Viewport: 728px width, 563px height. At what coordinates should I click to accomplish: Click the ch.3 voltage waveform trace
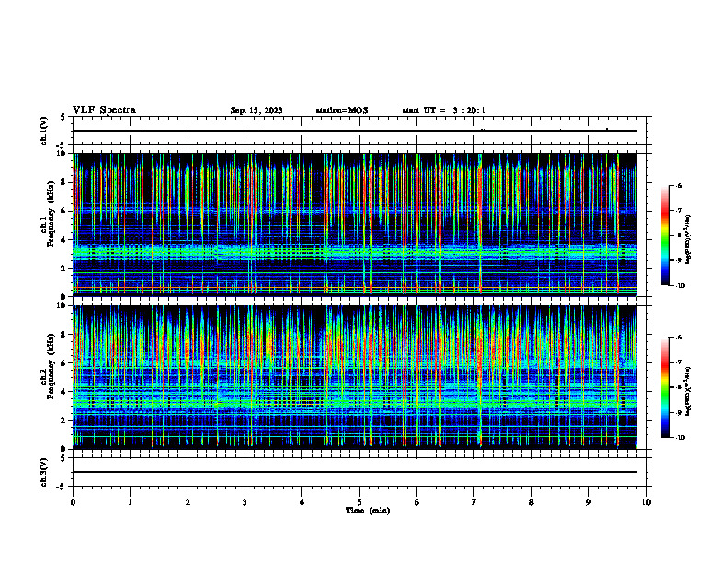[x=355, y=472]
